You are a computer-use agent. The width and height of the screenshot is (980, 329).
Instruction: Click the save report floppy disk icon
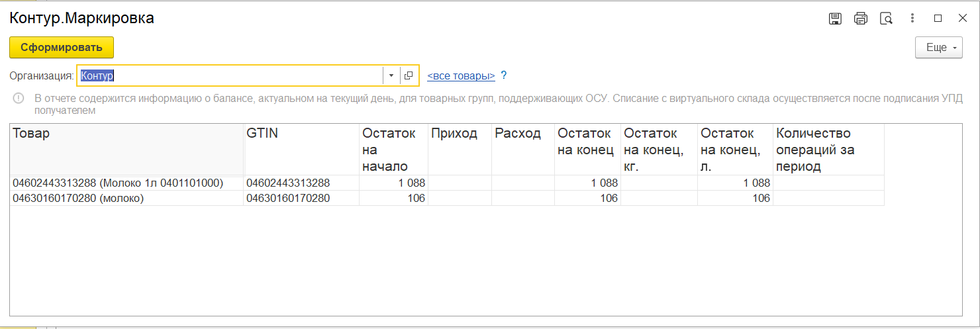835,19
